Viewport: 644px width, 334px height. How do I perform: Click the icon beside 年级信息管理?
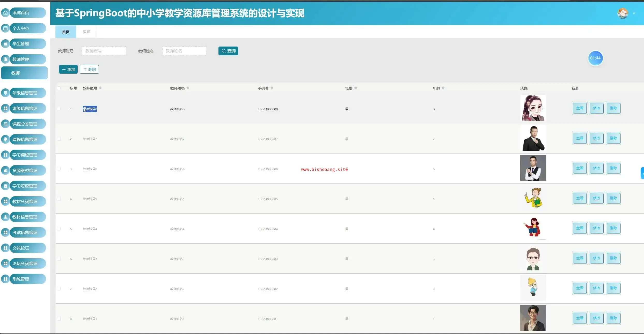pos(5,93)
